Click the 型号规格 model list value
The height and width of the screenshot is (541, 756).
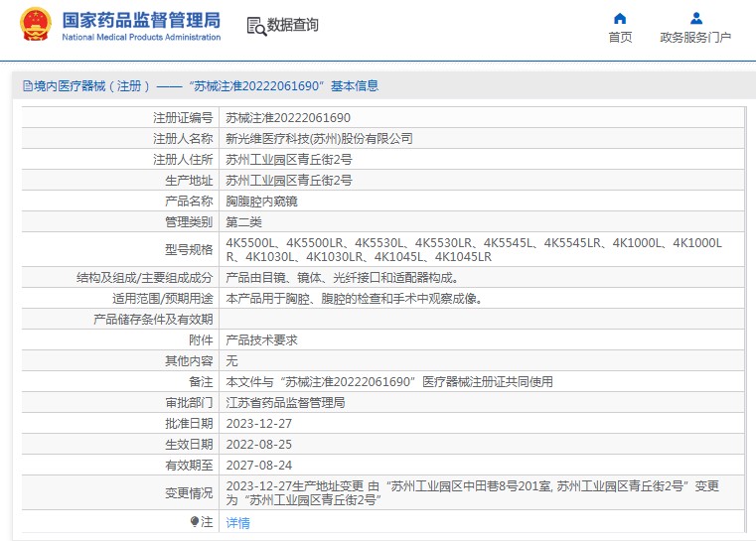(474, 249)
